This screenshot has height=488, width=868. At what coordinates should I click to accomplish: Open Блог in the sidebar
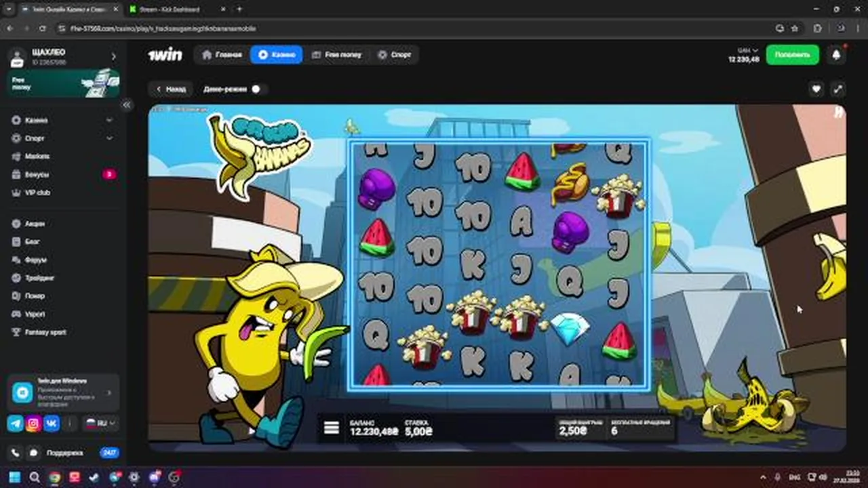tap(33, 241)
